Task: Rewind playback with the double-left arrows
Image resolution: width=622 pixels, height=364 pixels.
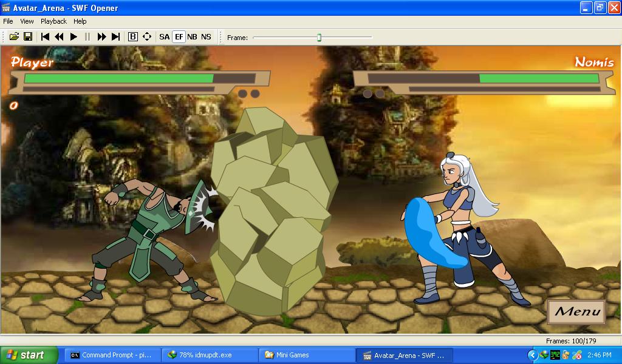Action: (x=59, y=37)
